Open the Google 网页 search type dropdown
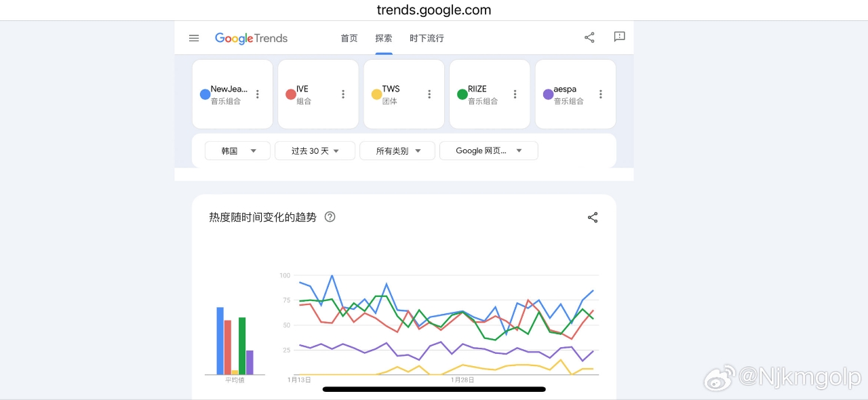This screenshot has height=400, width=868. 488,151
